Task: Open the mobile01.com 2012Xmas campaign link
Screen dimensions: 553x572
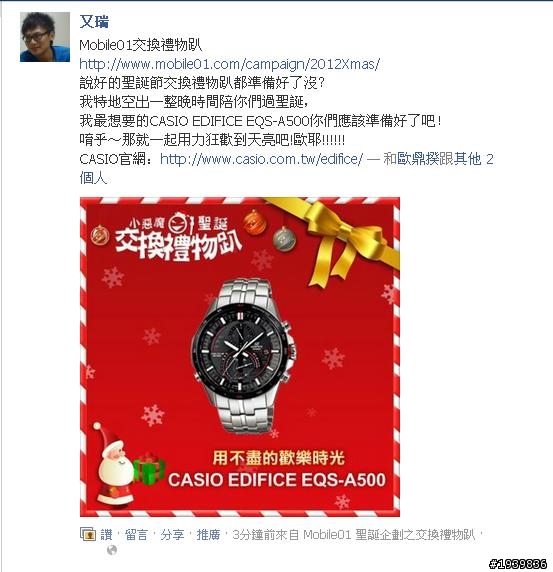Action: click(x=230, y=64)
